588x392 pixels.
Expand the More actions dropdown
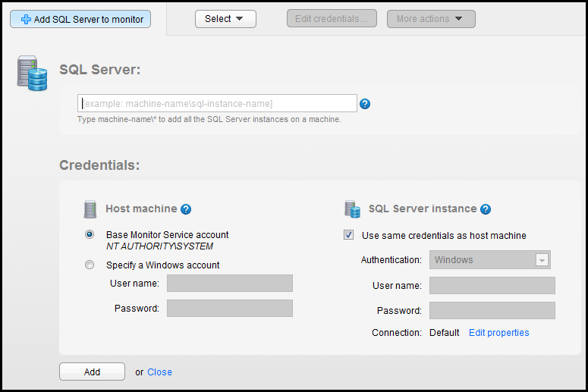click(430, 19)
